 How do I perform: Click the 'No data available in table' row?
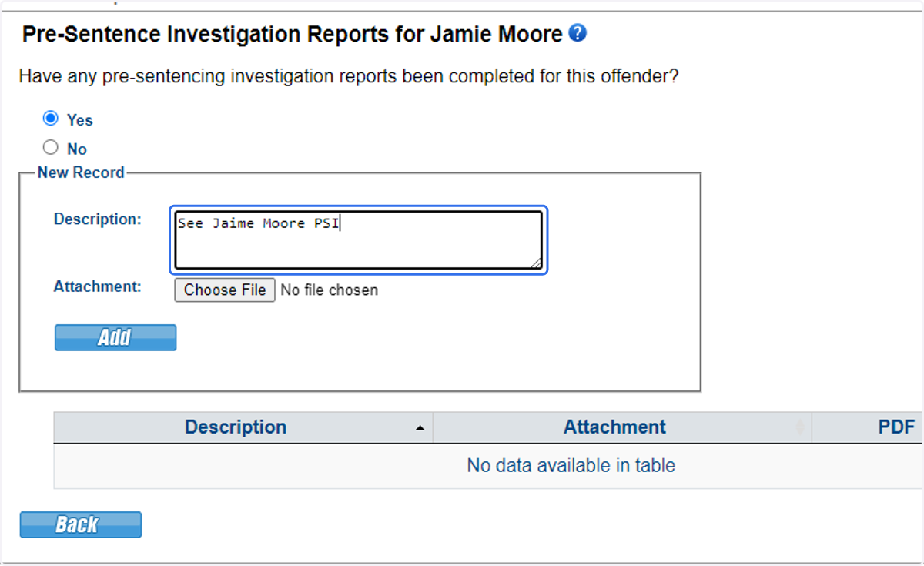click(489, 466)
